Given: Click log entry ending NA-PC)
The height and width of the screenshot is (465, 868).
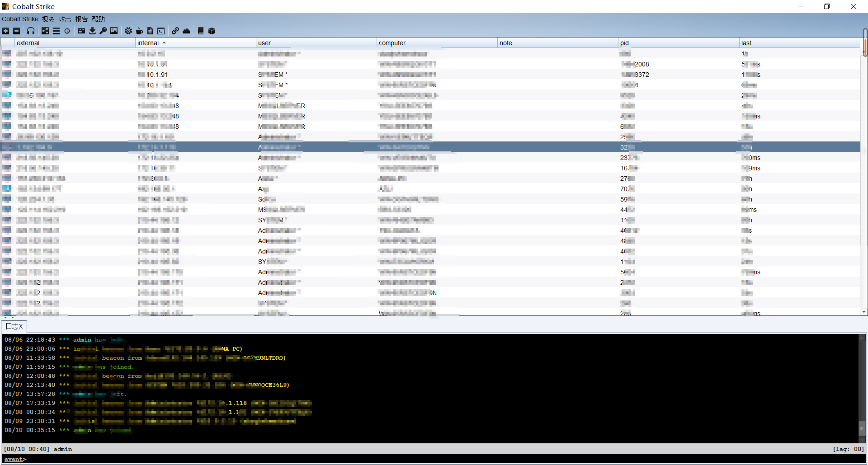Looking at the screenshot, I should point(123,349).
